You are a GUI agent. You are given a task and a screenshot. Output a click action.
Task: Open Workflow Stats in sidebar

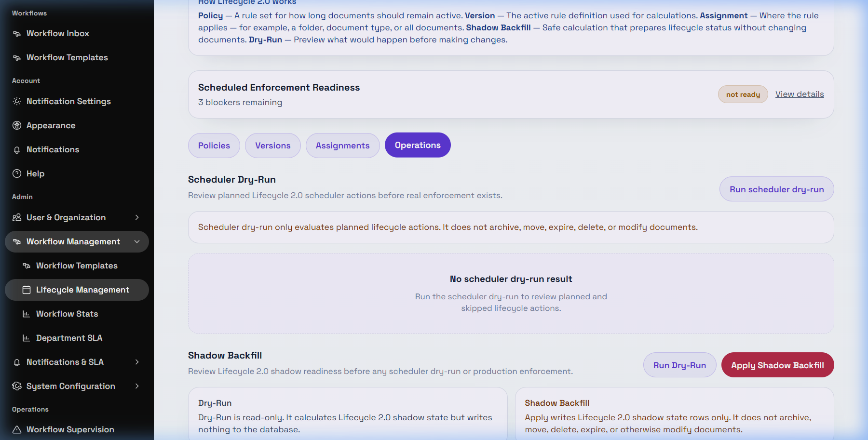(x=67, y=314)
